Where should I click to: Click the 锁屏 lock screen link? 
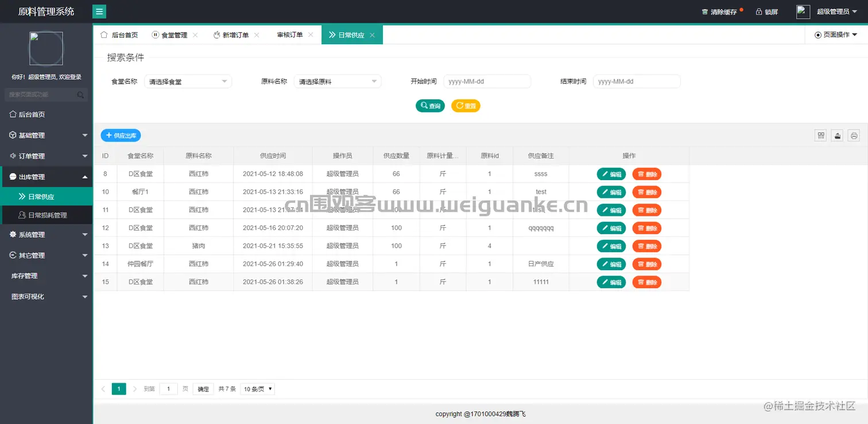pos(772,11)
